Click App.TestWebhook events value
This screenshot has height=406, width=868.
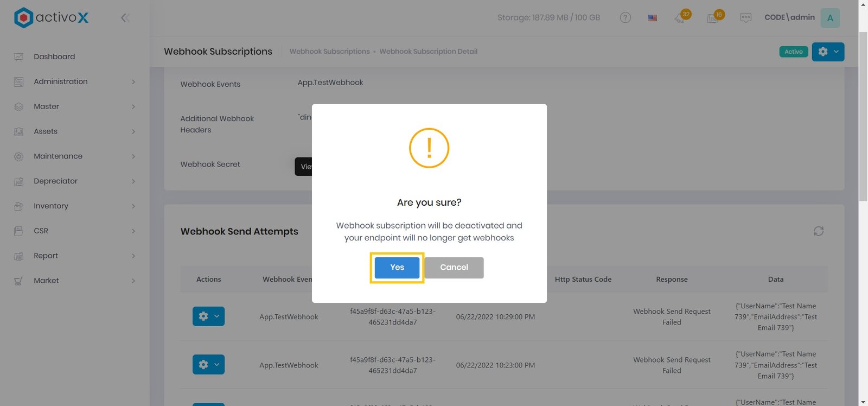click(330, 83)
